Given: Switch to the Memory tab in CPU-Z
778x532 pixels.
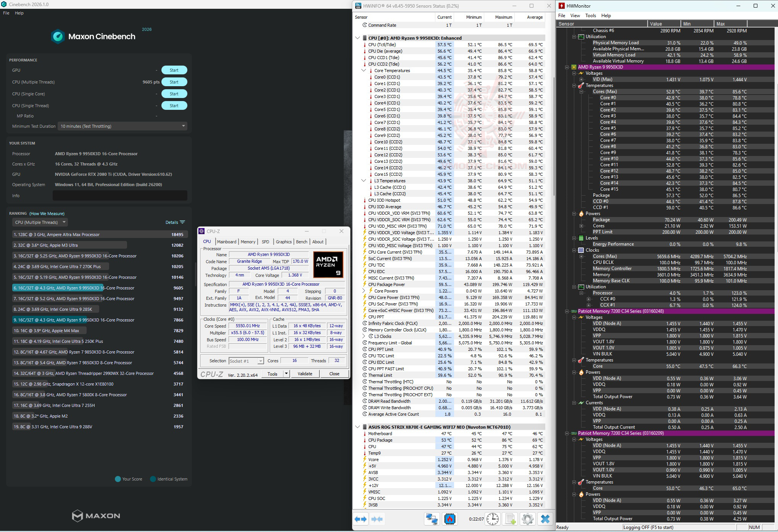Looking at the screenshot, I should tap(248, 242).
